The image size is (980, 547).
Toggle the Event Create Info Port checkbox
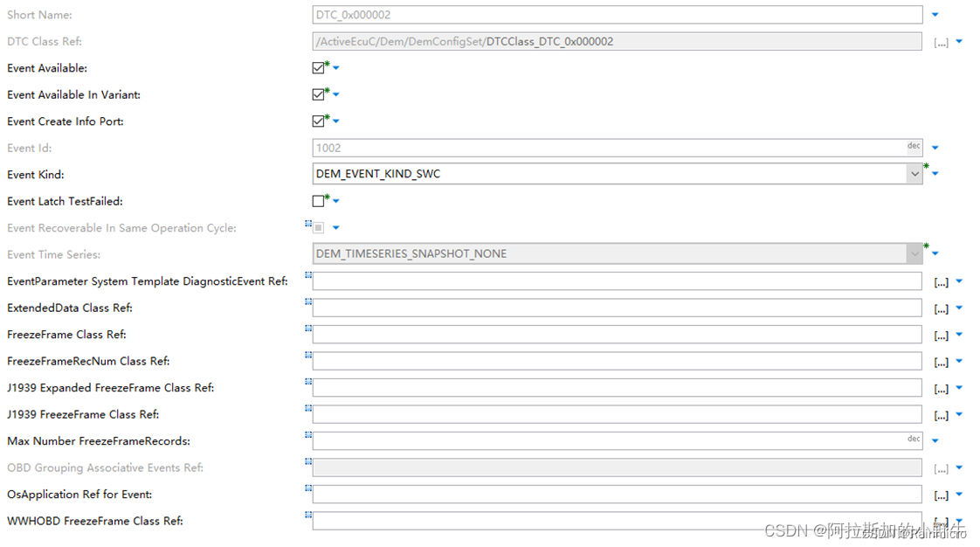pyautogui.click(x=316, y=121)
